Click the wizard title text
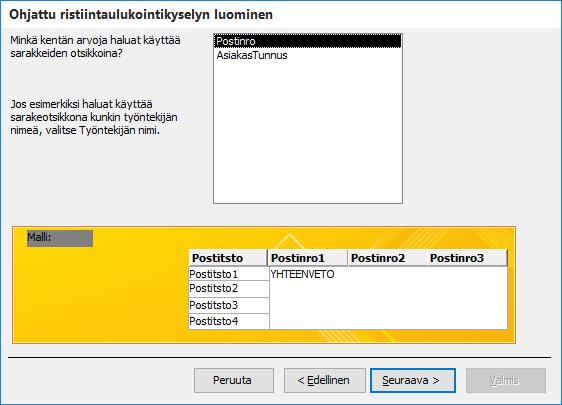Screen dimensions: 562x405 (x=141, y=15)
